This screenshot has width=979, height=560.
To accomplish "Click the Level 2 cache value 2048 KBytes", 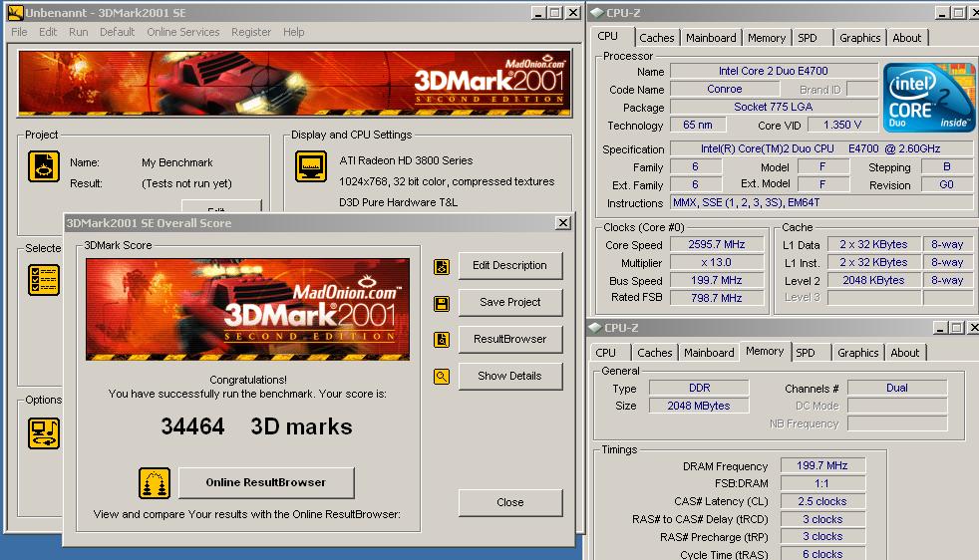I will pyautogui.click(x=873, y=280).
